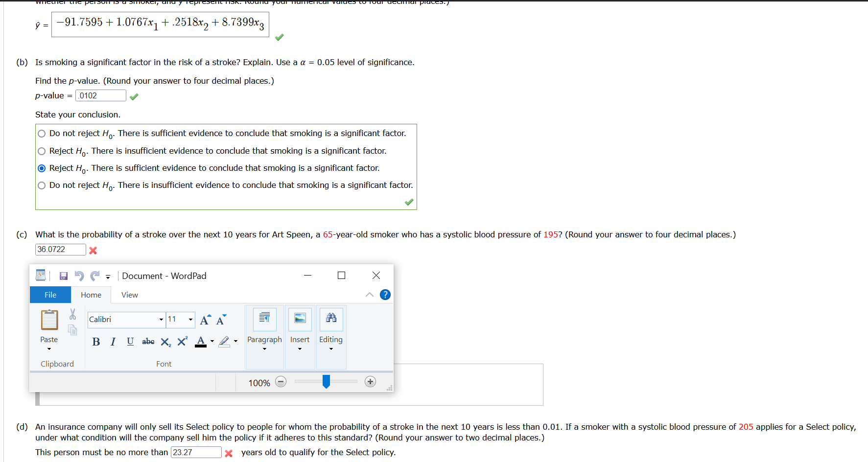The width and height of the screenshot is (868, 462).
Task: Close the WordPad window
Action: pos(376,276)
